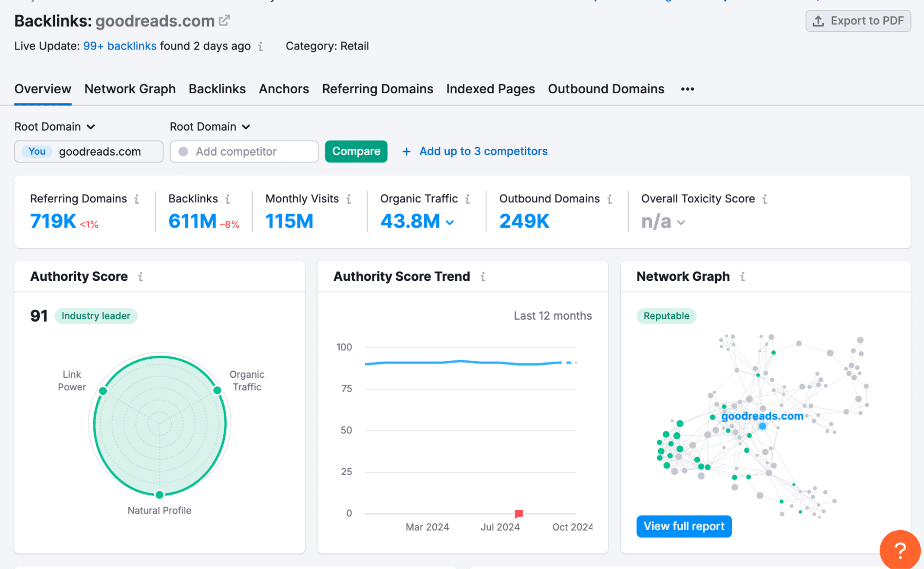Switch to the Overview tab

[43, 89]
